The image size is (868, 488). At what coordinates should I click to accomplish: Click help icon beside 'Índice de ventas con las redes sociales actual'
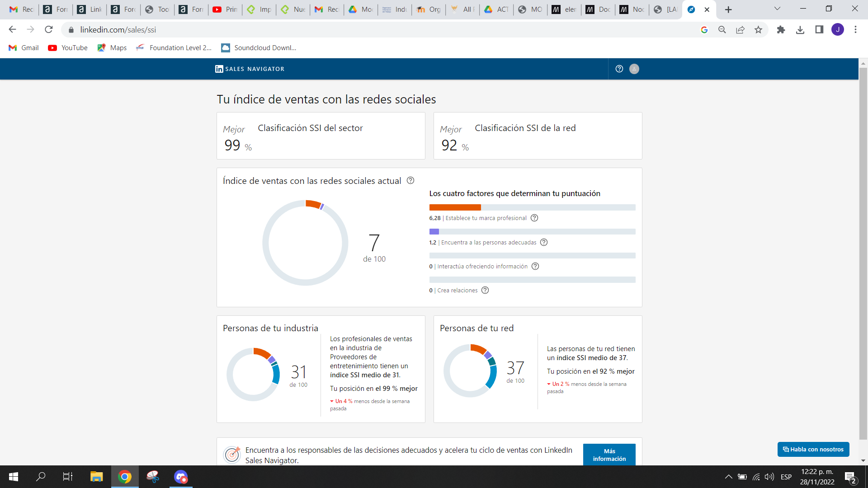[410, 180]
